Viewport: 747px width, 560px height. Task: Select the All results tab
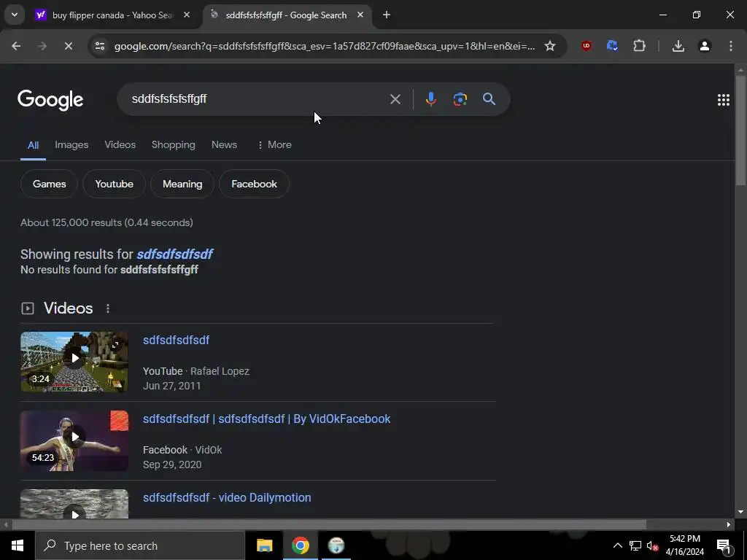click(33, 145)
